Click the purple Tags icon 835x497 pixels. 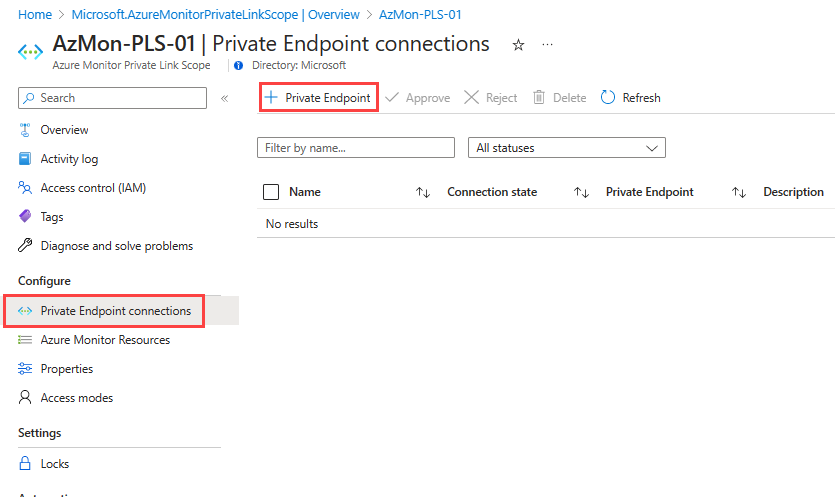tap(25, 216)
